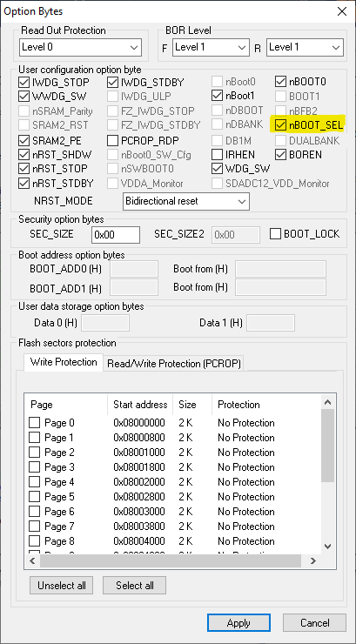The image size is (356, 644).
Task: Enable the PCROP_RDP checkbox
Action: tap(112, 141)
